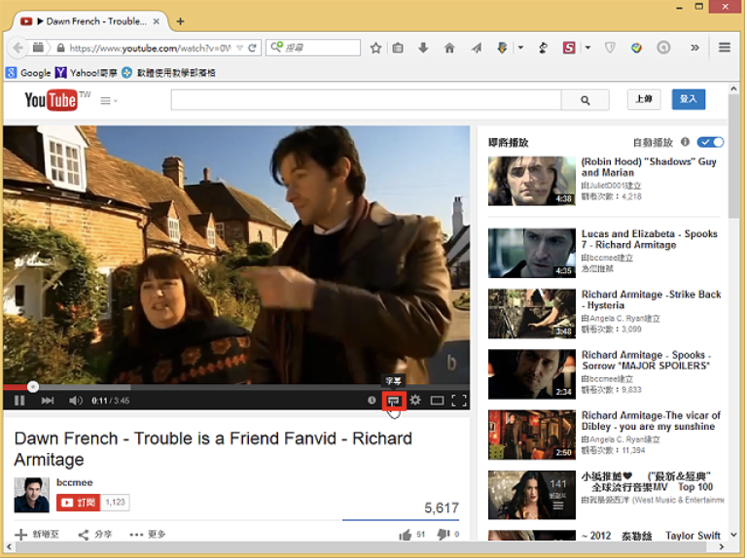This screenshot has height=560, width=747.
Task: Open the Google bookmark
Action: coord(28,72)
